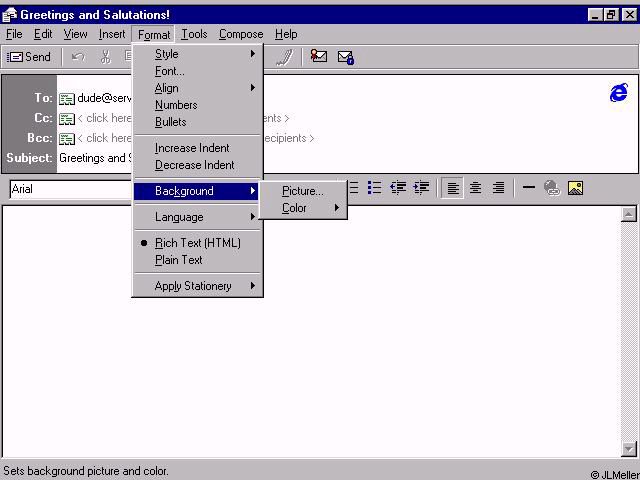
Task: Open the View menu
Action: pyautogui.click(x=76, y=34)
